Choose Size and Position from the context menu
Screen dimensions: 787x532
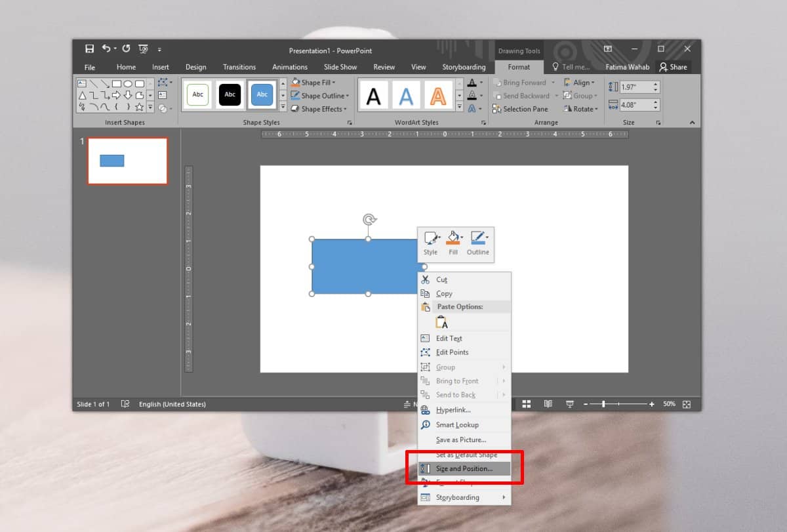(x=465, y=468)
